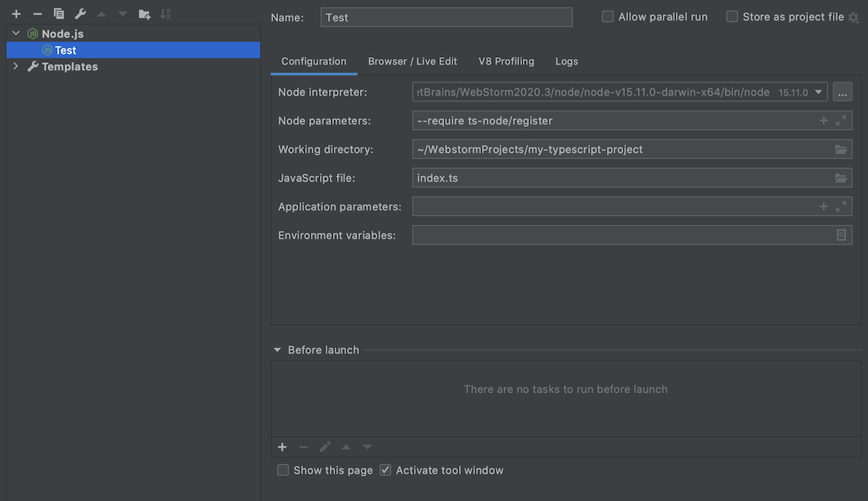Image resolution: width=868 pixels, height=501 pixels.
Task: Collapse the Before launch section
Action: [x=277, y=350]
